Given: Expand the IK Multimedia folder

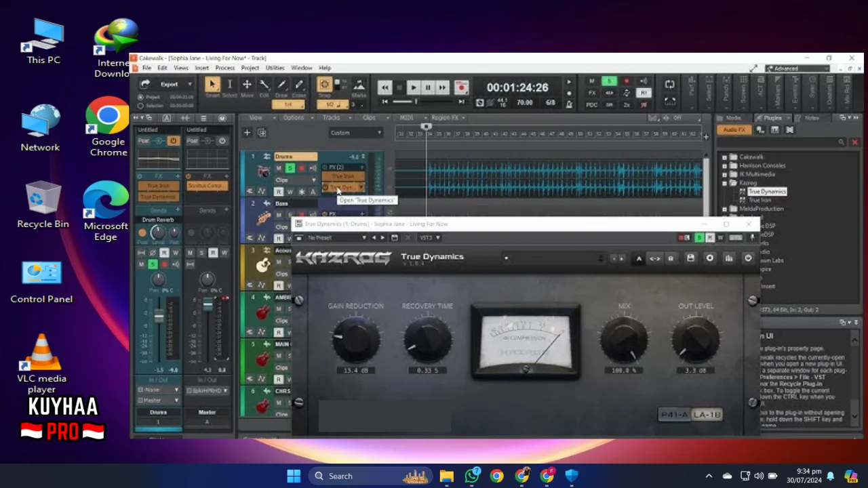Looking at the screenshot, I should [x=724, y=174].
